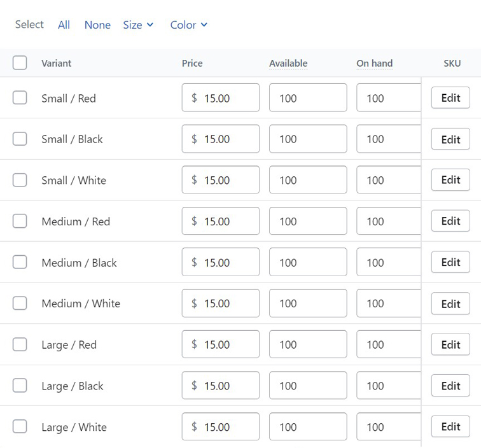481x448 pixels.
Task: Click the All selection link
Action: pos(64,25)
